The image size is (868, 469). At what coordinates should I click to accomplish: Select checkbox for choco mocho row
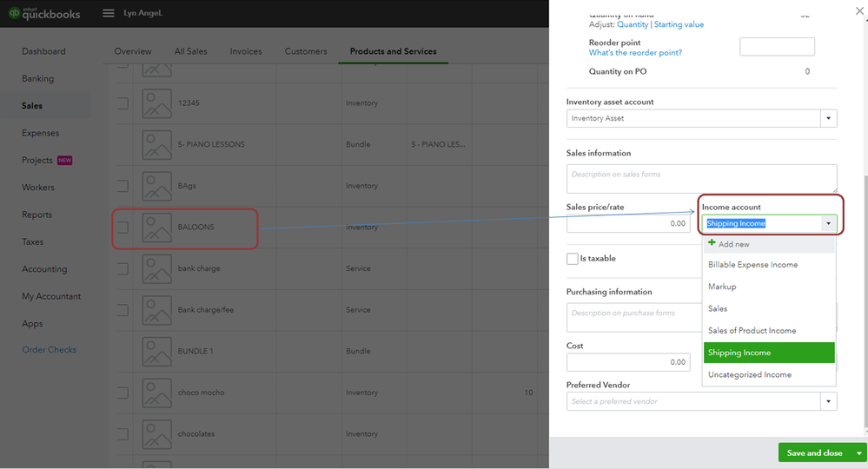click(x=123, y=393)
